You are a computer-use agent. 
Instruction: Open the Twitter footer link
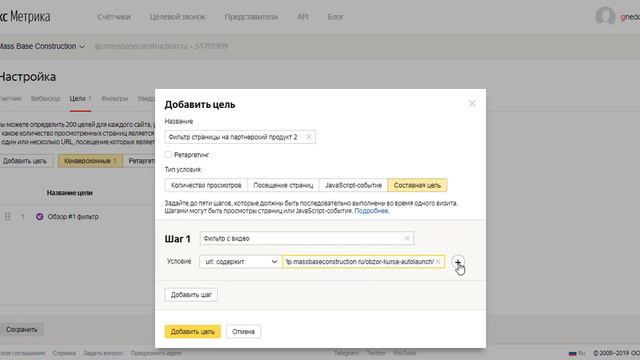[x=376, y=353]
